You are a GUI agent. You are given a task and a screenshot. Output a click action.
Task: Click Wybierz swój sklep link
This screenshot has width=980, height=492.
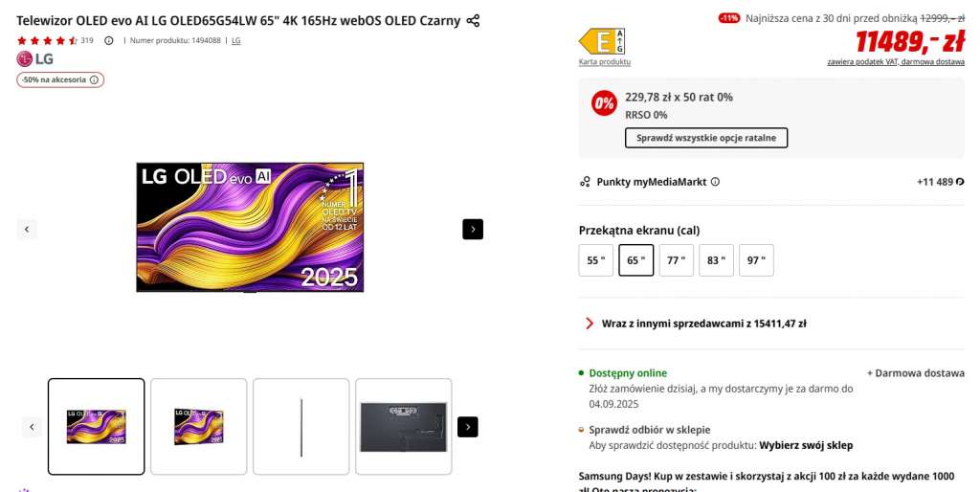coord(805,445)
